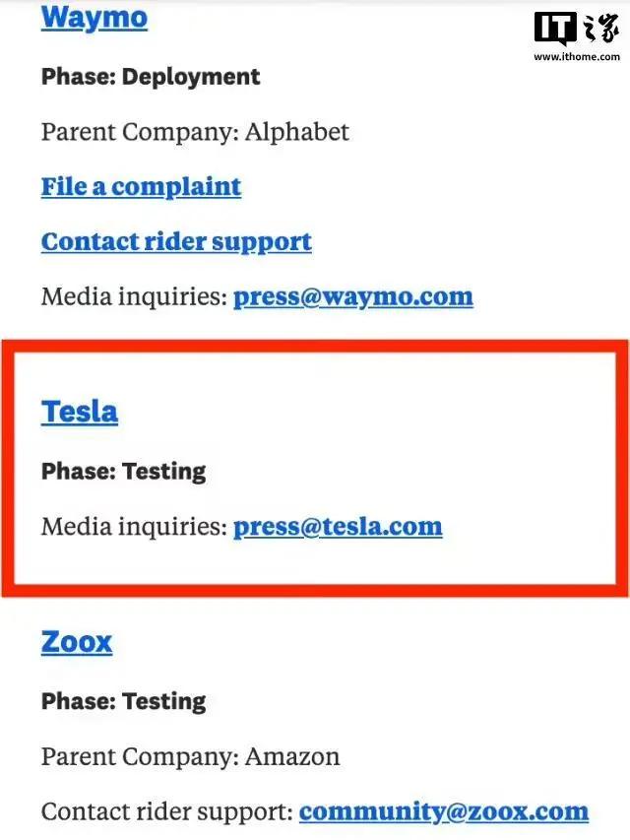Click the Media inquiries label under Waymo
This screenshot has height=840, width=630.
coord(134,297)
